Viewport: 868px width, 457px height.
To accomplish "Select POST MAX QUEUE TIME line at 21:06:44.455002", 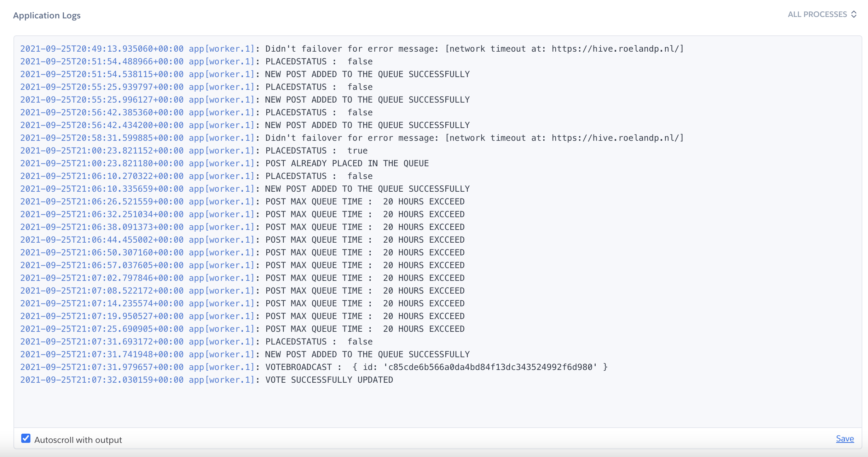I will click(x=242, y=240).
